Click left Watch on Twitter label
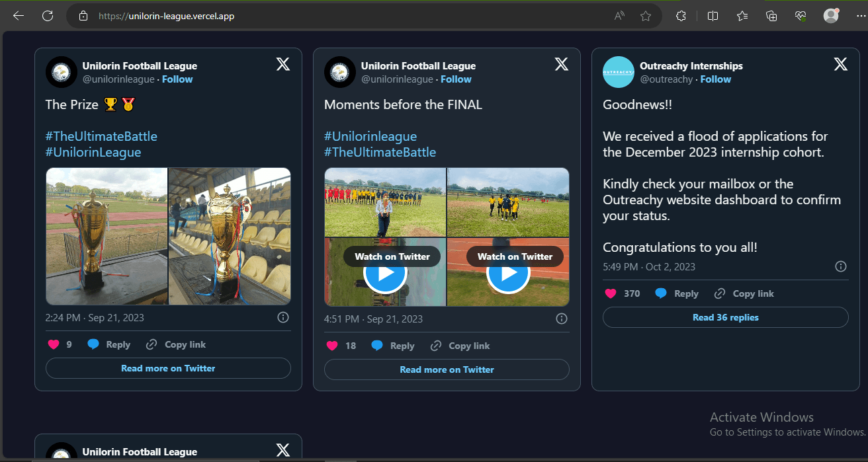 pyautogui.click(x=392, y=256)
